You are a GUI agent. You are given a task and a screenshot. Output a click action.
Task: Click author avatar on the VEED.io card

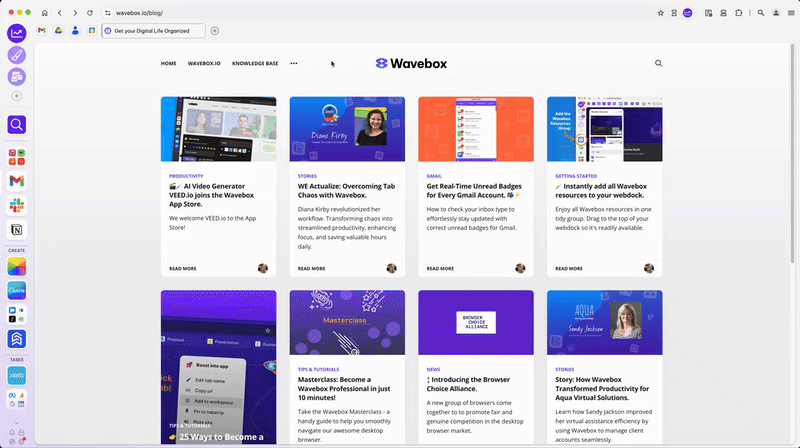coord(263,268)
